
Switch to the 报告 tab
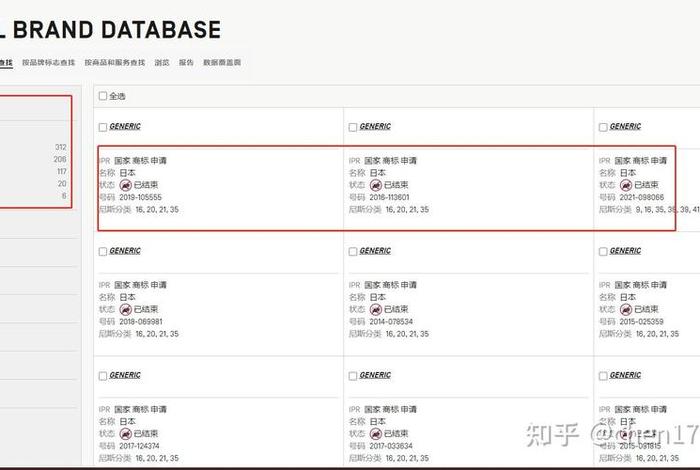[186, 62]
